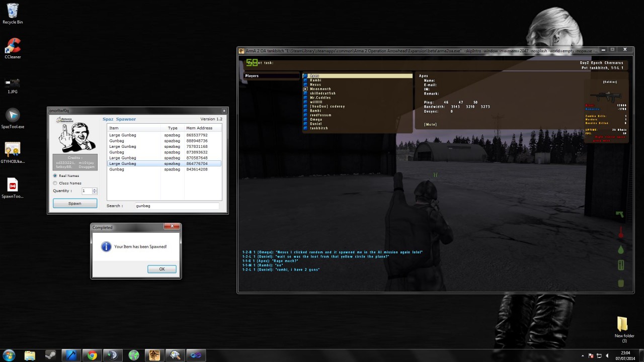This screenshot has width=644, height=362.
Task: Select SpazTool.exe desktop icon
Action: pos(13,118)
